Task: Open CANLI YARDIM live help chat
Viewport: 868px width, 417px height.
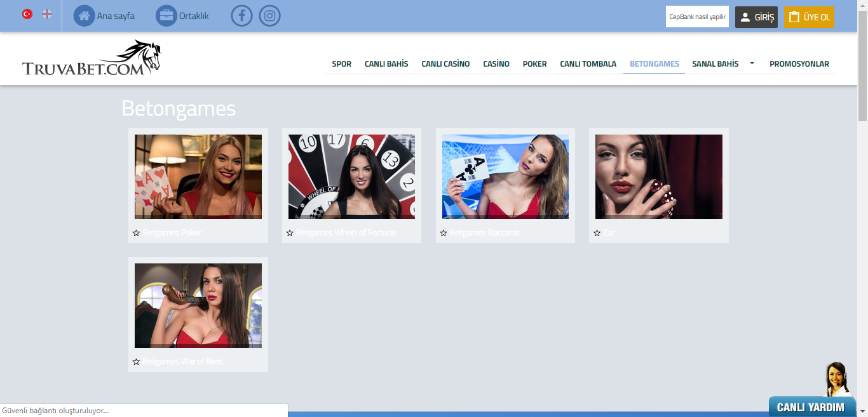Action: click(x=811, y=407)
